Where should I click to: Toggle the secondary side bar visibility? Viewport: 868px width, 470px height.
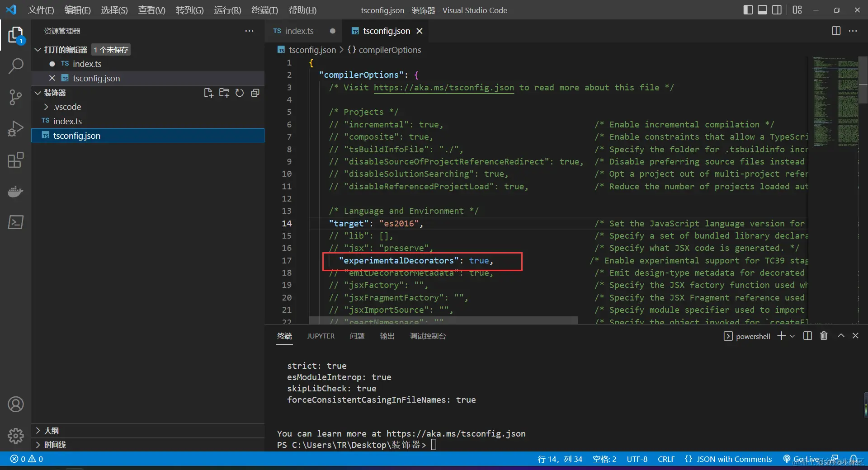[777, 9]
